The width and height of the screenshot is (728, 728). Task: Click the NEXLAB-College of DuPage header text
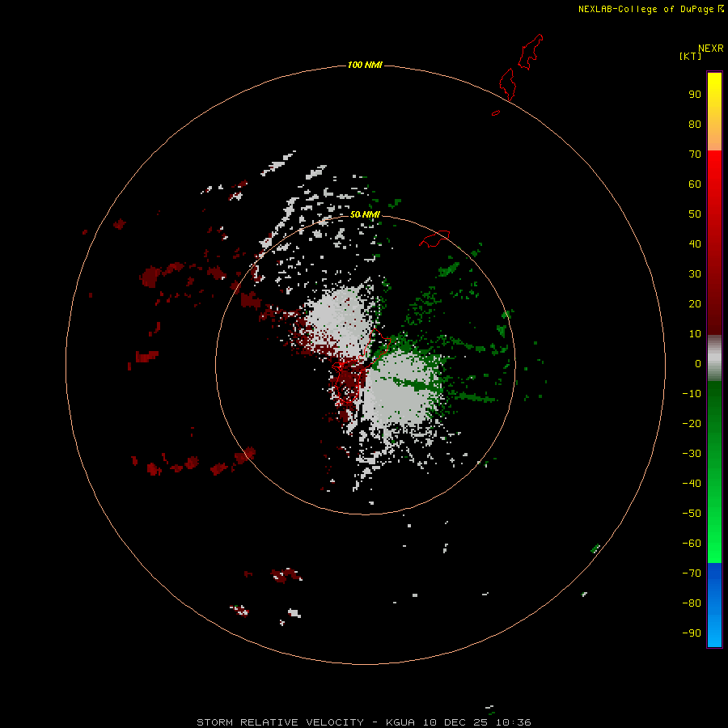[645, 9]
